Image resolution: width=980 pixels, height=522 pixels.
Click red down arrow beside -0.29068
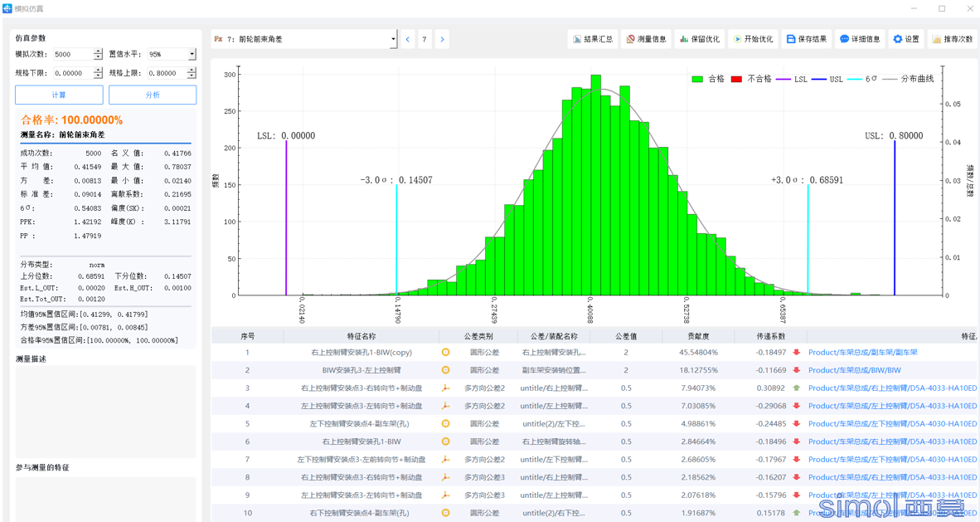coord(796,406)
